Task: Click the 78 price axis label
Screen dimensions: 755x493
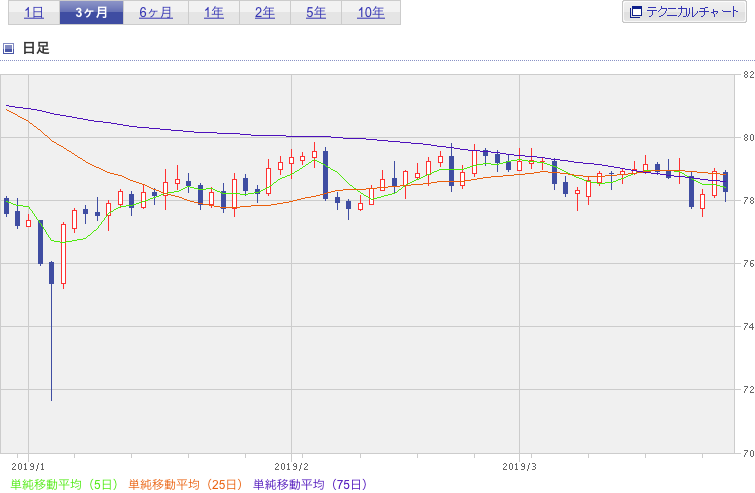Action: 748,201
